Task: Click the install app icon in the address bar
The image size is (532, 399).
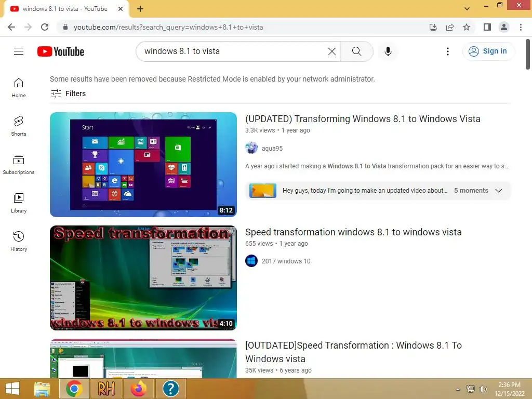Action: pos(433,27)
